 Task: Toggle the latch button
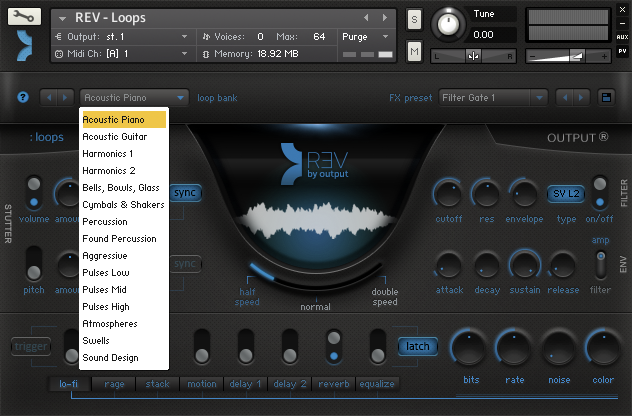click(418, 346)
